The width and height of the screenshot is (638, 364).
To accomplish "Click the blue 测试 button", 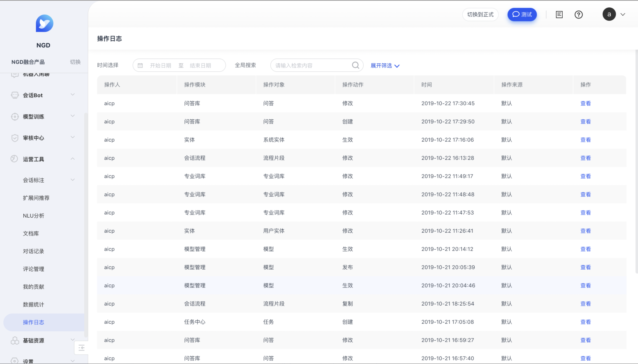I will tap(522, 14).
